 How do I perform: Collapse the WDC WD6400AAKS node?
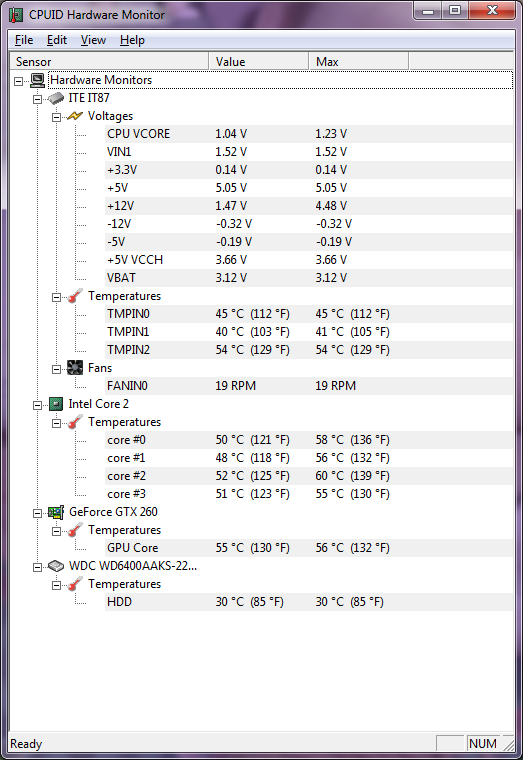[x=38, y=567]
